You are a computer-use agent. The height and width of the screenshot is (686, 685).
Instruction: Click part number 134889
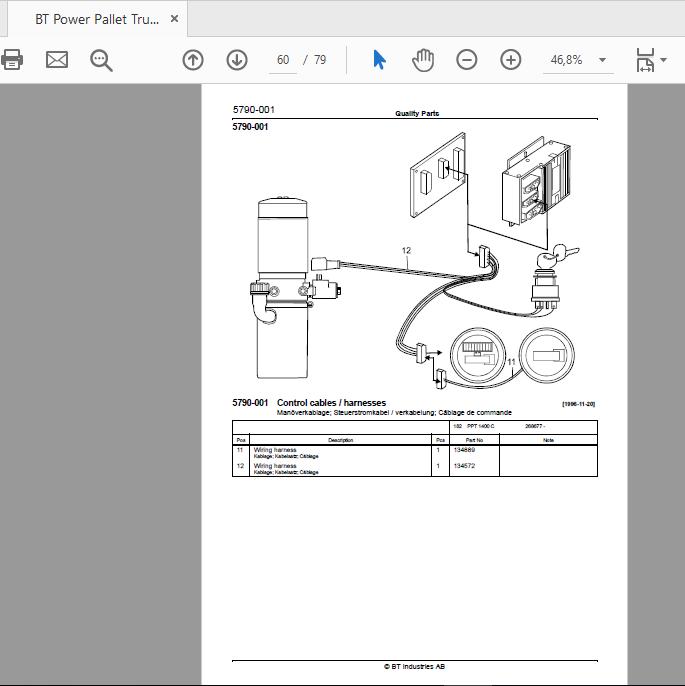click(x=464, y=450)
